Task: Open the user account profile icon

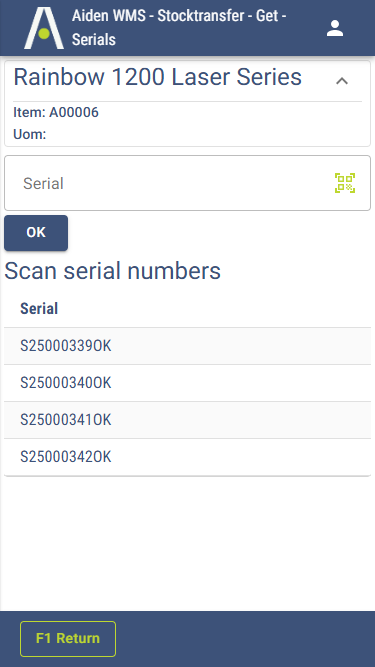Action: tap(335, 29)
